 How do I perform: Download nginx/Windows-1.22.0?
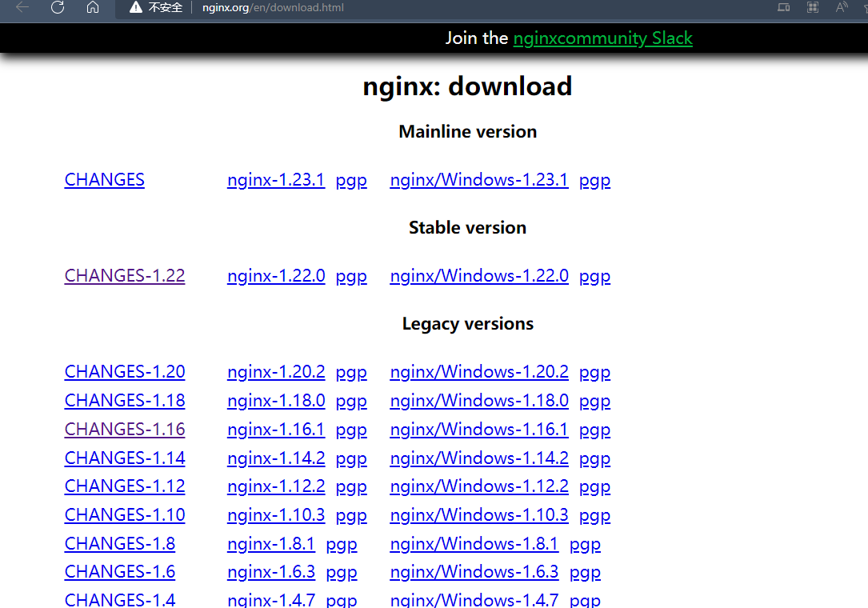(x=479, y=276)
